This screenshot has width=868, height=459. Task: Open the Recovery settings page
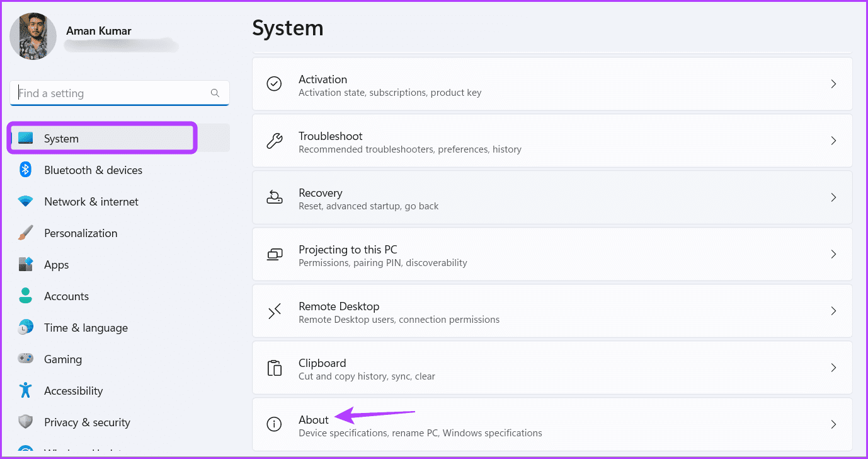pyautogui.click(x=552, y=197)
